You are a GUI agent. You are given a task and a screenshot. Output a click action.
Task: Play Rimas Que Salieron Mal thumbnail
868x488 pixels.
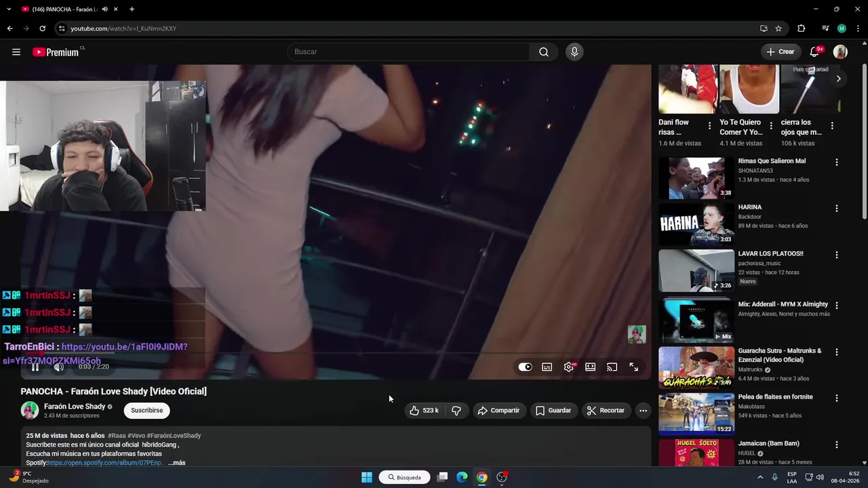696,178
